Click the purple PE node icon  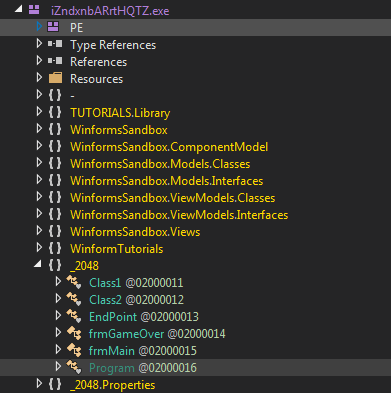[53, 27]
